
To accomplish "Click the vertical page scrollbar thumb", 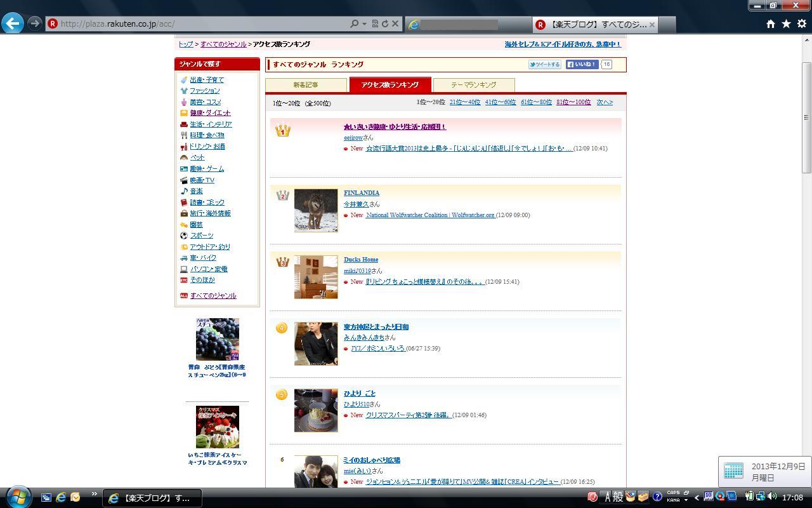I will (806, 117).
